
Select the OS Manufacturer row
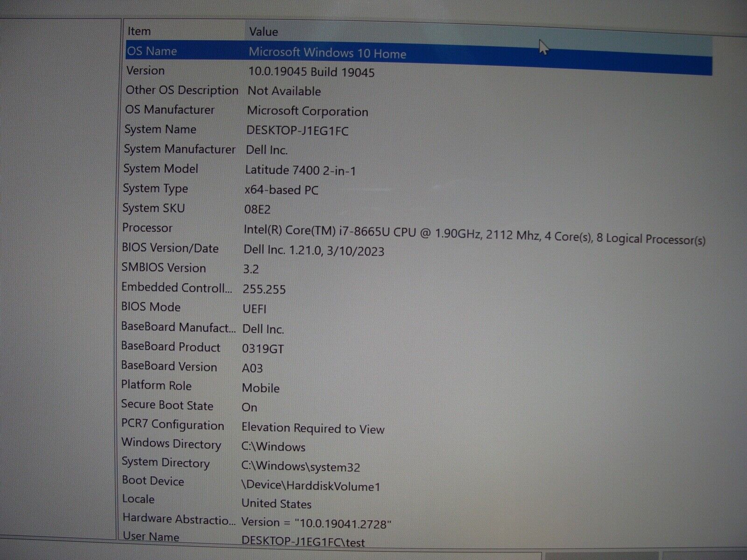pos(169,110)
